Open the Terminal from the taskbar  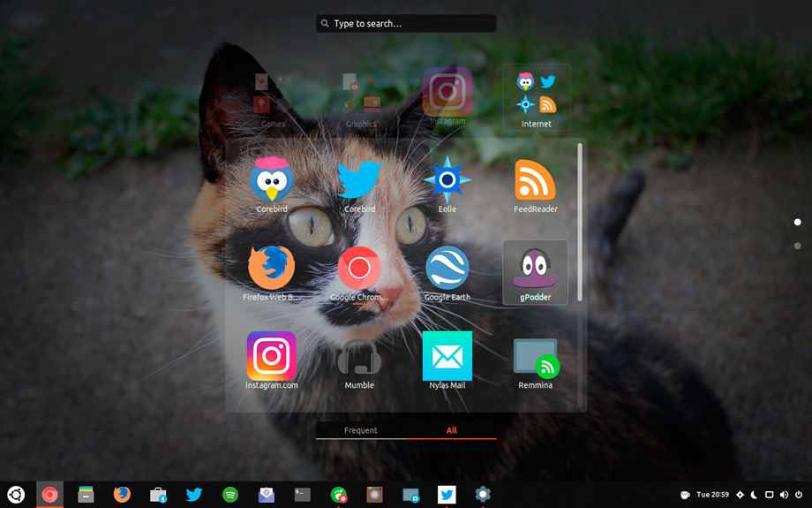[303, 495]
